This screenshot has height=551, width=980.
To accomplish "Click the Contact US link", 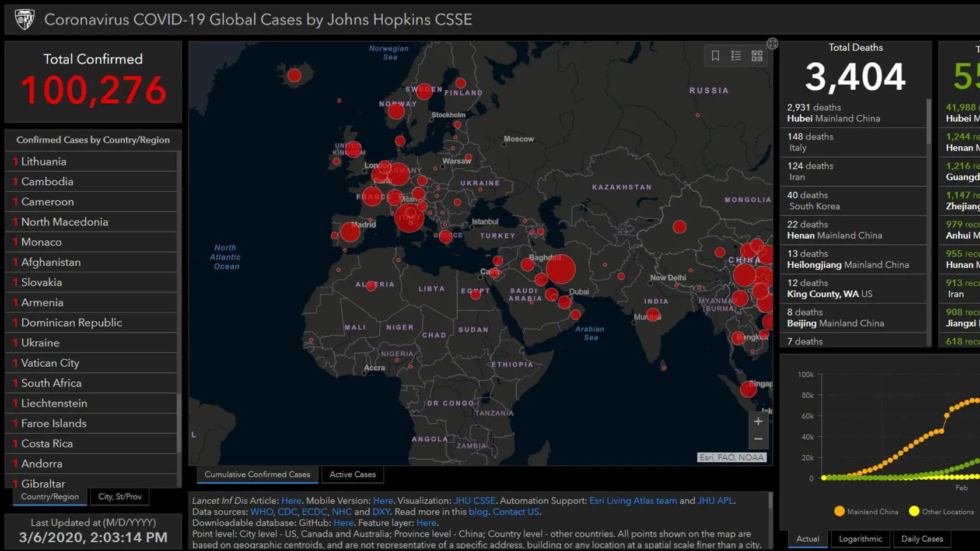I will click(516, 512).
